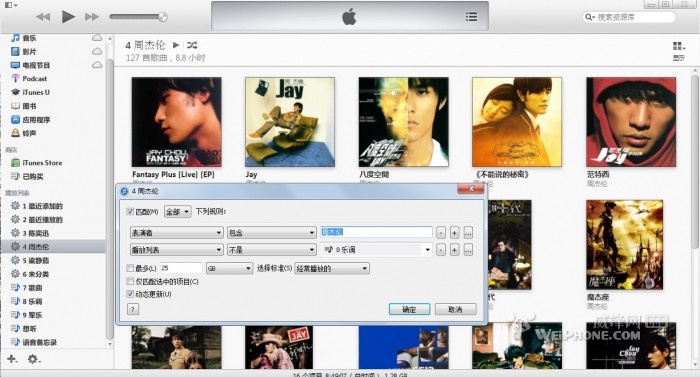Adjust the volume slider knob
The image size is (700, 377).
(162, 17)
